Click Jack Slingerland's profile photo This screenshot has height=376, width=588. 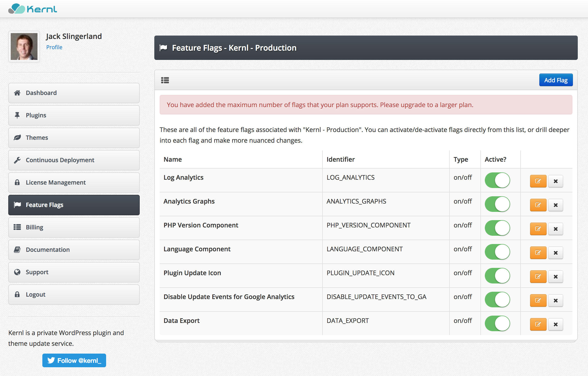(24, 47)
